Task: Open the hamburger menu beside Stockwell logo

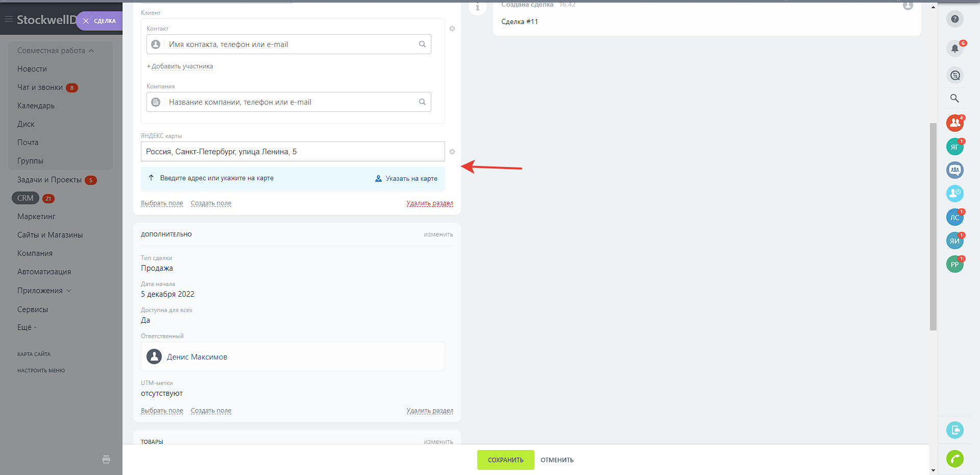Action: (9, 19)
